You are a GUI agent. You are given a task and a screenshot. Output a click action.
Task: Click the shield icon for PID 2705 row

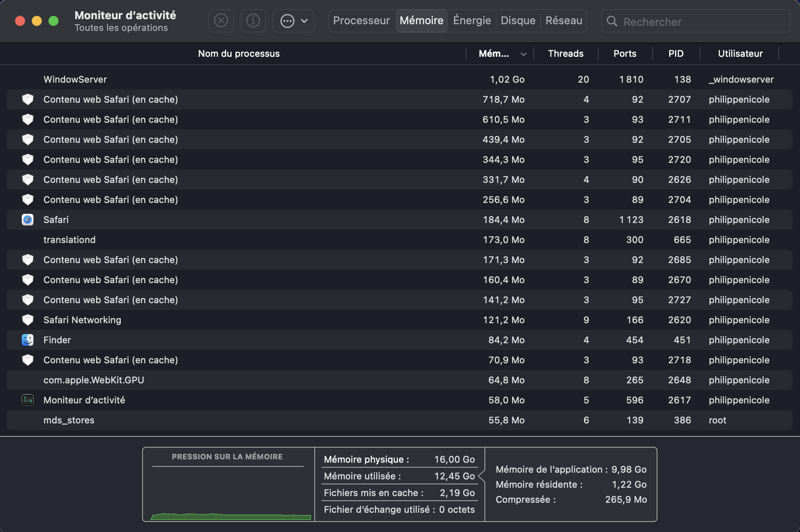28,139
